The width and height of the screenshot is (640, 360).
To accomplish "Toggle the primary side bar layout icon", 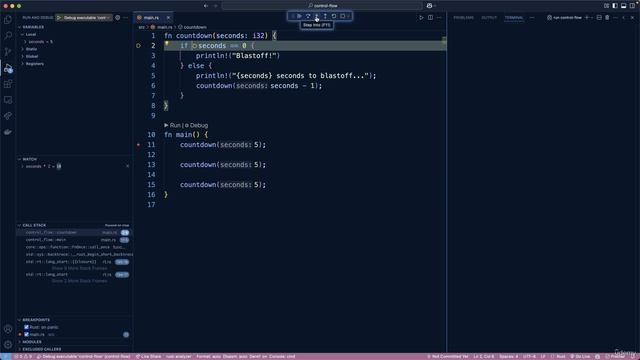I will (615, 6).
